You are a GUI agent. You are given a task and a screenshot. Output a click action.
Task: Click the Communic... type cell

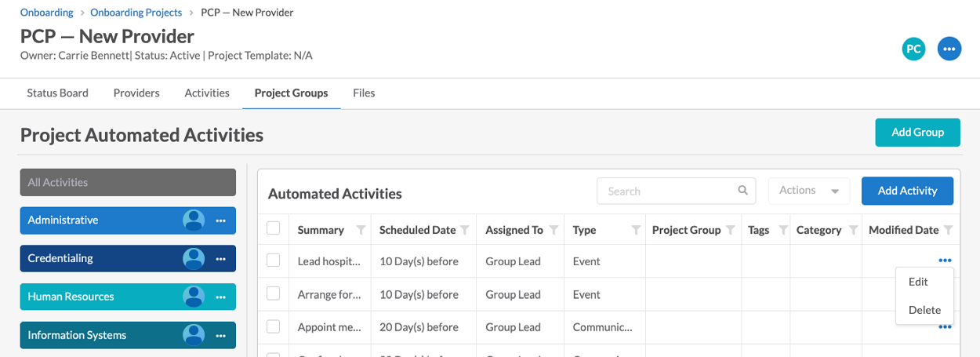pos(604,327)
